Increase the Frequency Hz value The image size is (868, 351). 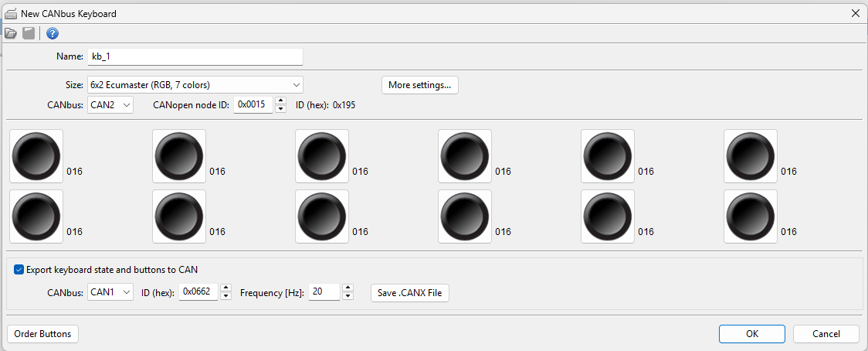348,289
